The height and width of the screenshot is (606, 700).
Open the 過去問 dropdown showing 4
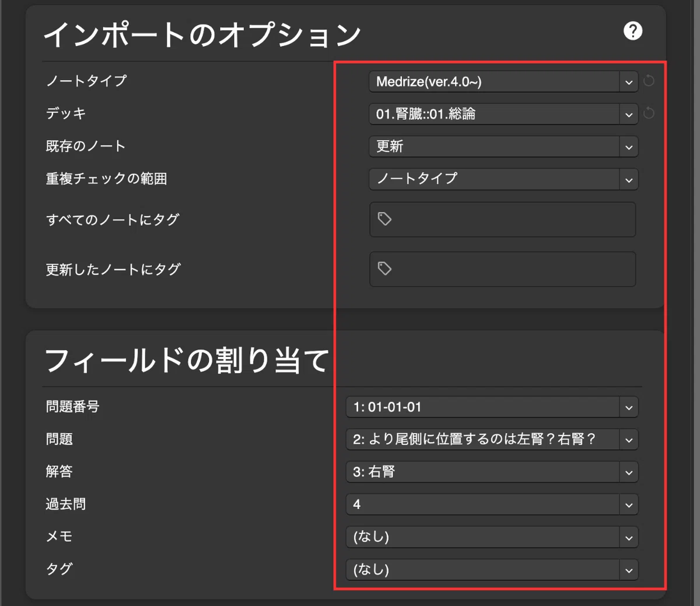coord(492,504)
